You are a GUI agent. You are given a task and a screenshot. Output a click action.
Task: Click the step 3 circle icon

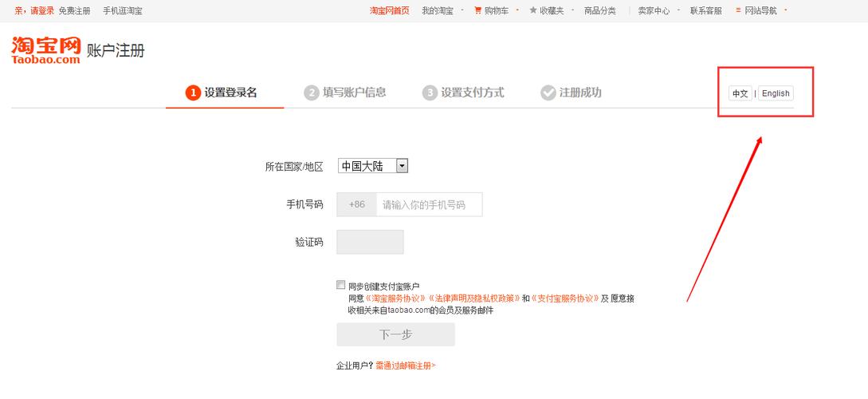[x=430, y=93]
